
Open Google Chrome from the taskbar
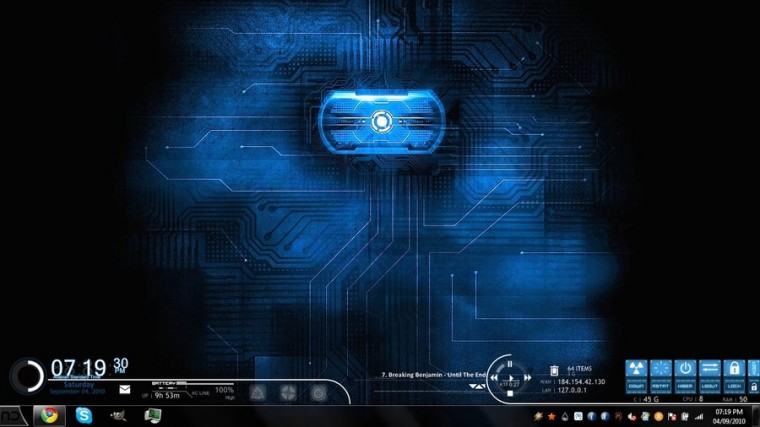tap(49, 415)
